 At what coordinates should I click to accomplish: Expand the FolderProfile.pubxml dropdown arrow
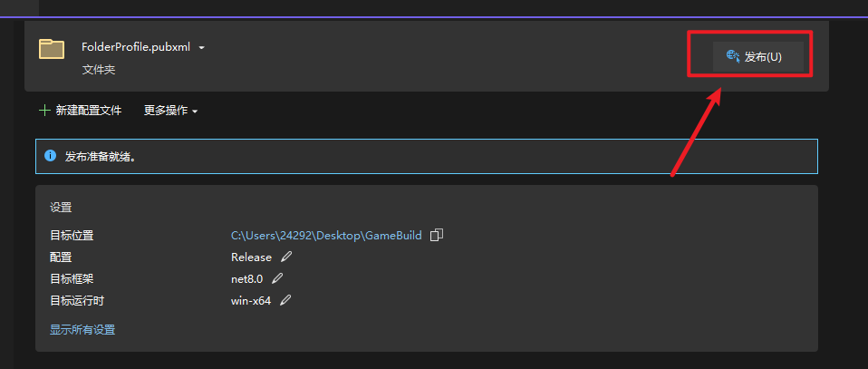pyautogui.click(x=201, y=48)
